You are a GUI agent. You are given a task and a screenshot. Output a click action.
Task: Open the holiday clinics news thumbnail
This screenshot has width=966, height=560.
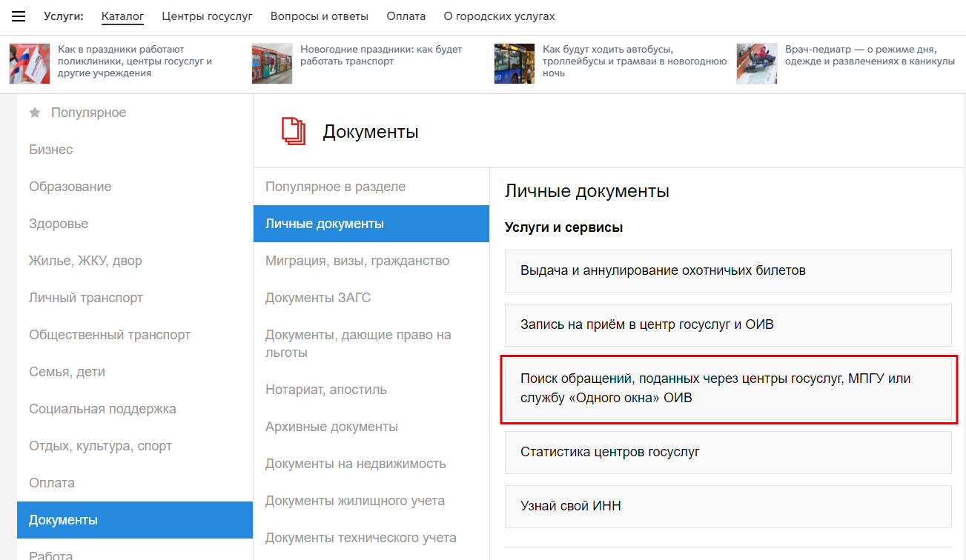30,63
